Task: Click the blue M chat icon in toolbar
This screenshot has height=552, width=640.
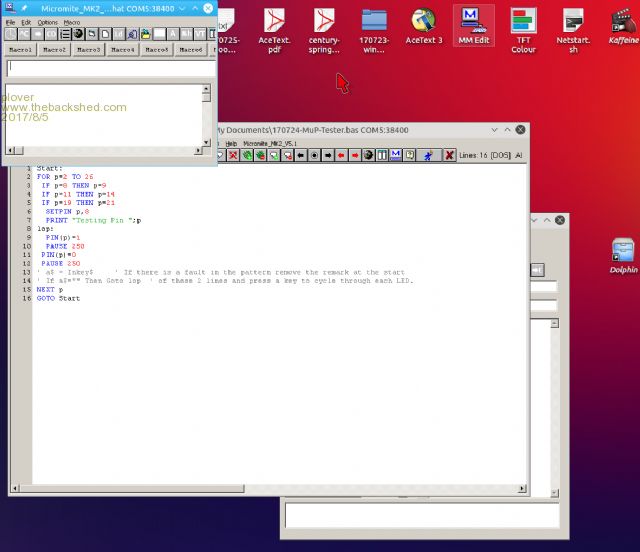Action: [396, 155]
